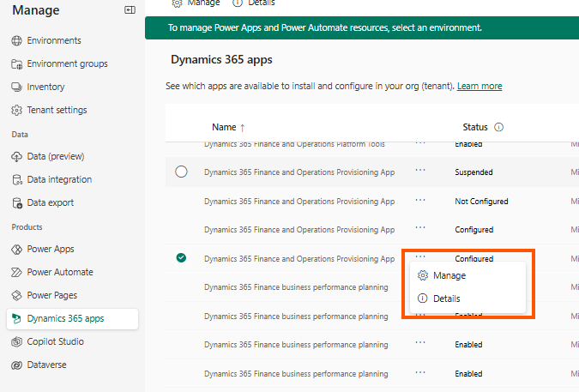Open Environments in sidebar
The width and height of the screenshot is (579, 392).
click(54, 40)
